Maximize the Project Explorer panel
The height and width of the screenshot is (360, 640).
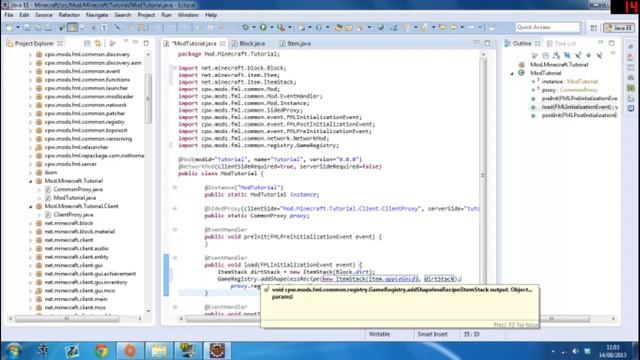pyautogui.click(x=146, y=43)
